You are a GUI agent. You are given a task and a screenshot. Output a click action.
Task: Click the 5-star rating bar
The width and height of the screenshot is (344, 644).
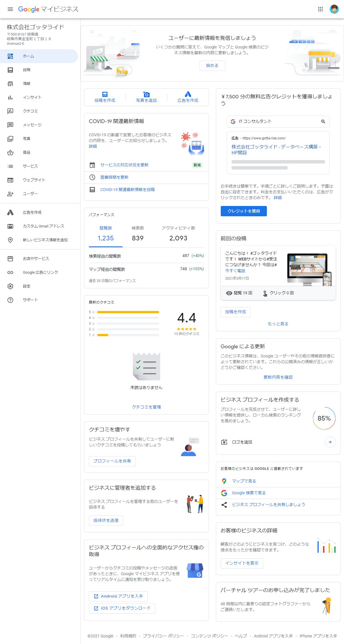128,312
